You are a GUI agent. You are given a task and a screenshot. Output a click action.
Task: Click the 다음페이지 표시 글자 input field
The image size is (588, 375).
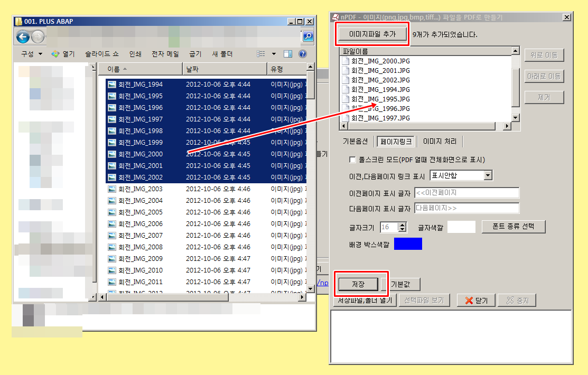[x=466, y=208]
